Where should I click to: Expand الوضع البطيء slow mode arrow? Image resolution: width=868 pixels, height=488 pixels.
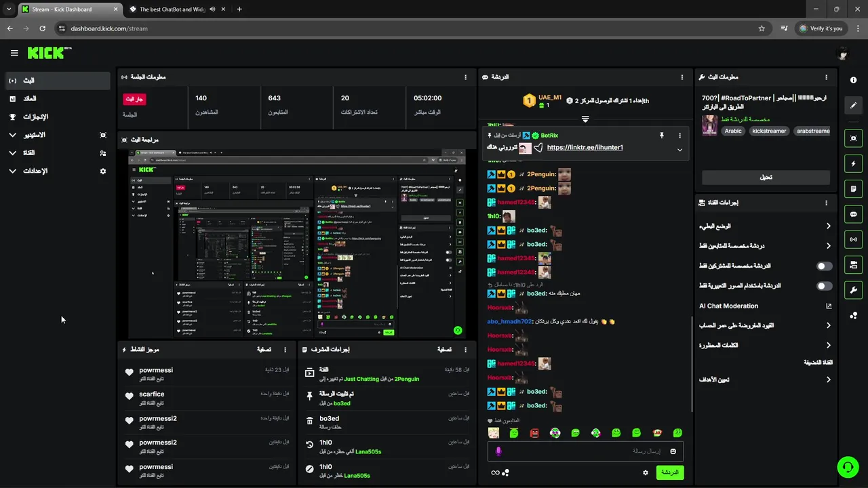point(829,226)
